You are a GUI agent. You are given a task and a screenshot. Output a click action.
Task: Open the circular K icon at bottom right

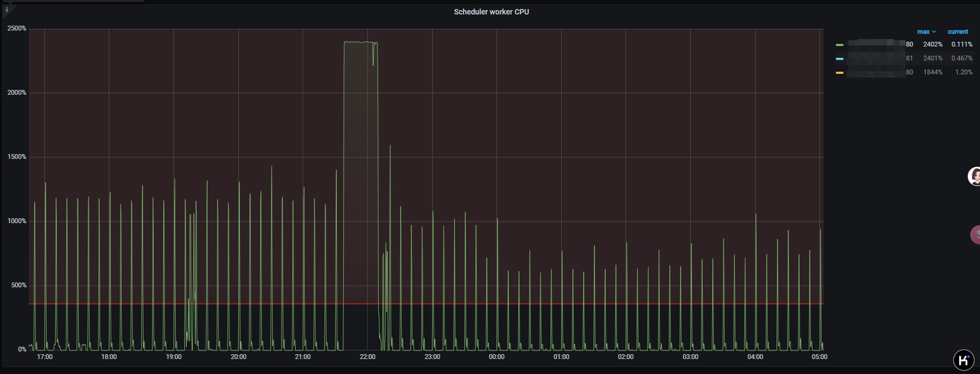point(963,360)
